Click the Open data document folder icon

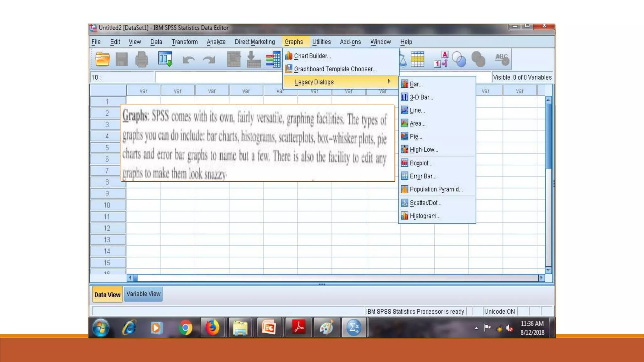[103, 59]
